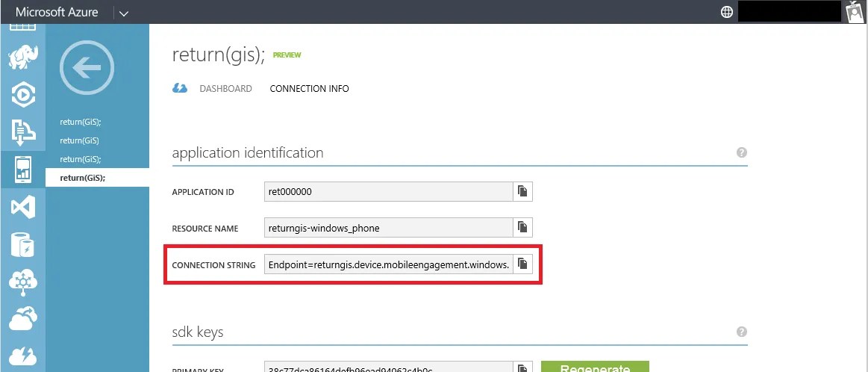Copy the Connection String value
Viewport: 868px width, 372px height.
pyautogui.click(x=522, y=264)
